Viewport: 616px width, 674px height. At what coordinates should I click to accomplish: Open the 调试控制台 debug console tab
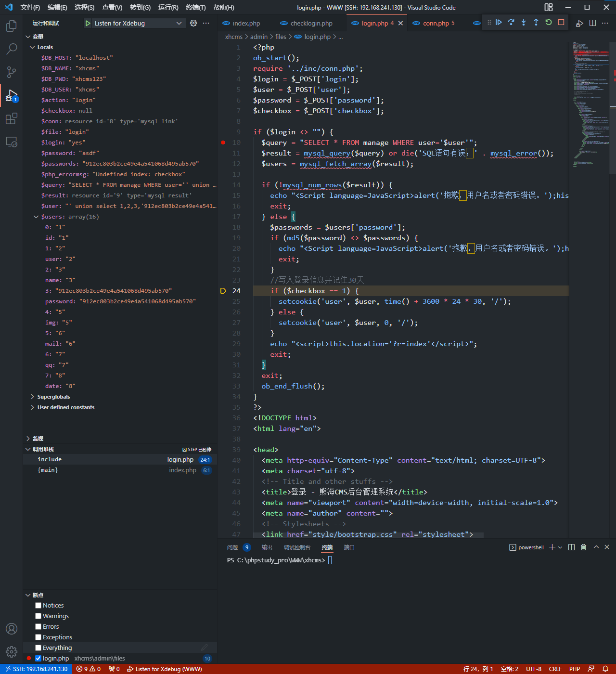point(297,547)
